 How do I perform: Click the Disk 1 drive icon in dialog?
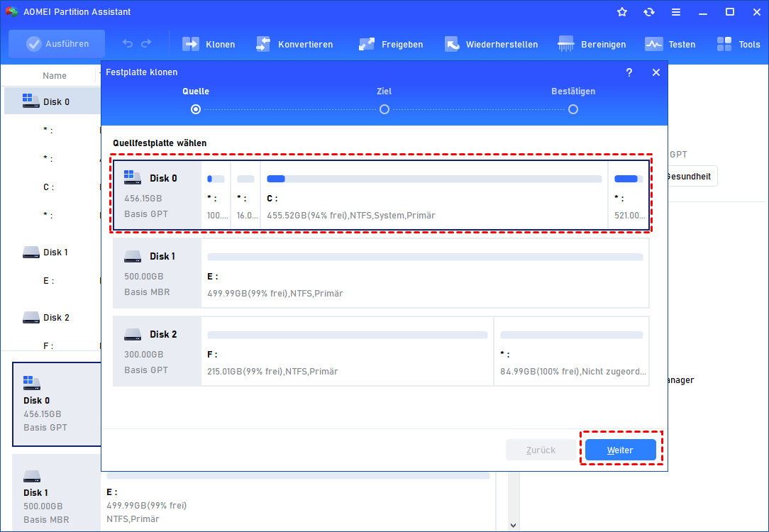(x=133, y=256)
